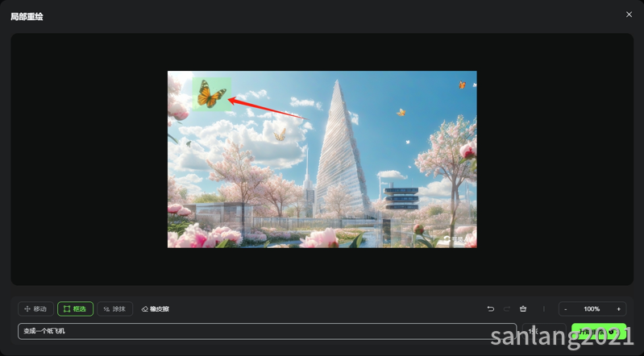Pick the 橡皮擦 eraser tool
Screen dimensions: 644x356
156,308
